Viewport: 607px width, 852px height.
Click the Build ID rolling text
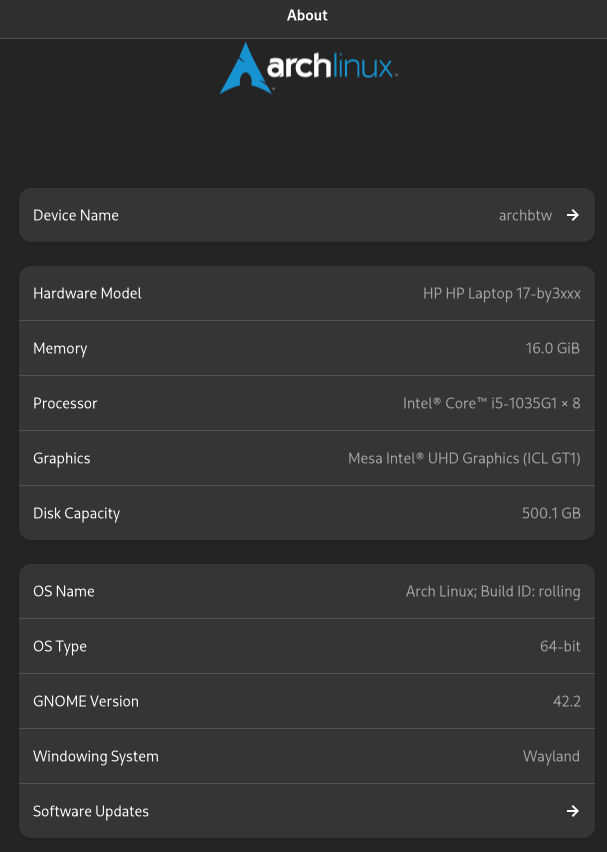pyautogui.click(x=528, y=591)
